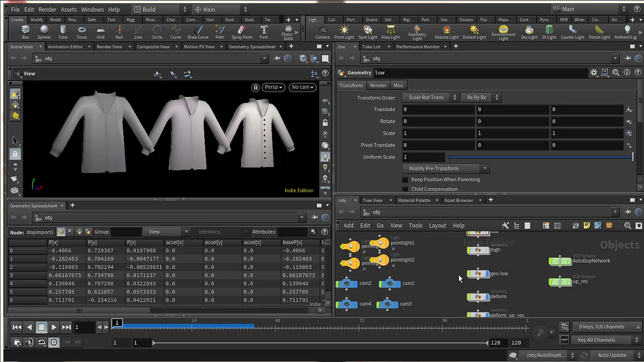644x362 pixels.
Task: Select the Torus shelf tool
Action: (x=82, y=32)
